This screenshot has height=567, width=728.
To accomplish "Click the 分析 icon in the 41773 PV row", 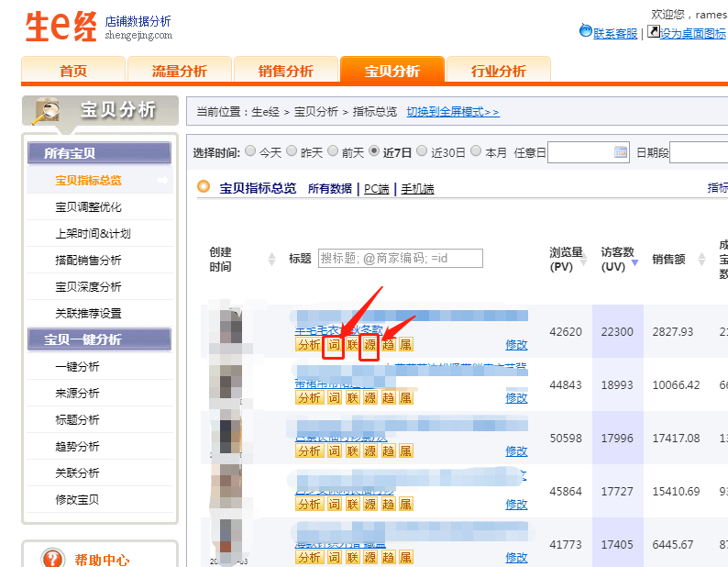I will [308, 557].
